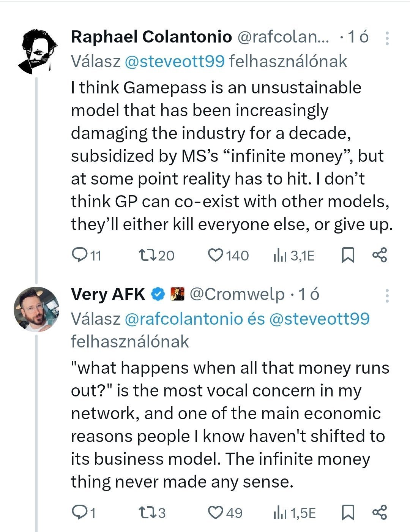
Task: Like Very AFK's tweet with 49 likes
Action: [216, 513]
